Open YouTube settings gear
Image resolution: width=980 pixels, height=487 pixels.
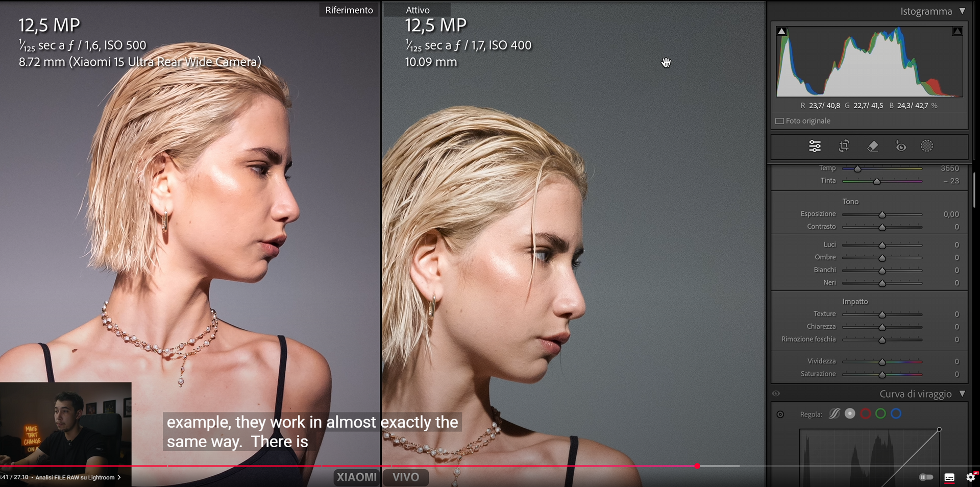coord(970,477)
